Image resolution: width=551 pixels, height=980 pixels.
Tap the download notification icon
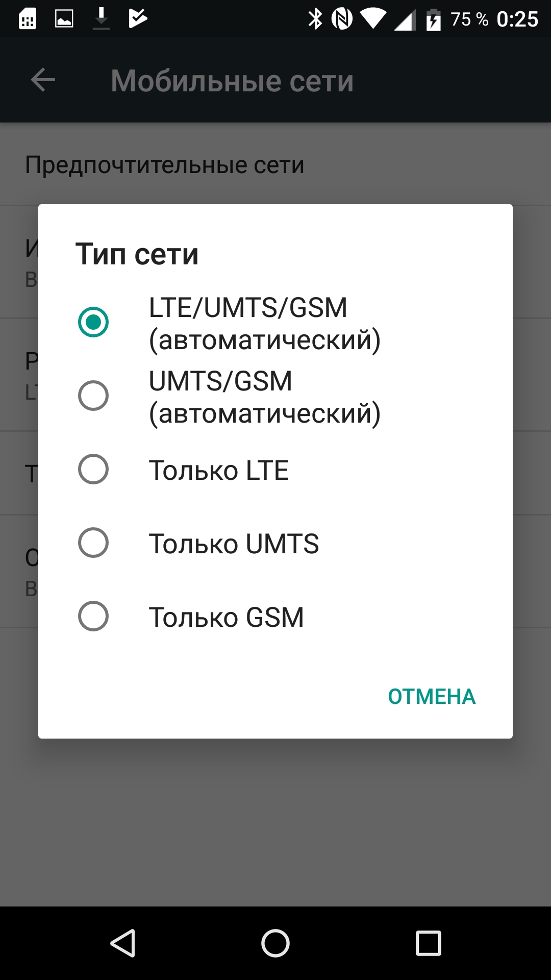(x=101, y=19)
